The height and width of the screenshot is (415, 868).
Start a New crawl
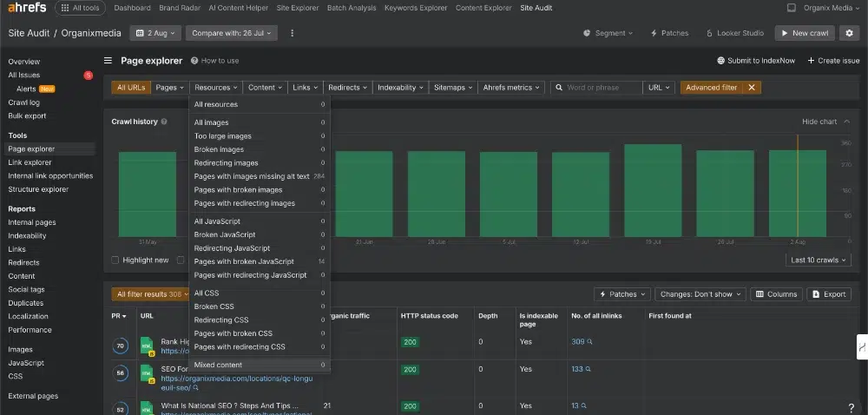click(x=805, y=33)
